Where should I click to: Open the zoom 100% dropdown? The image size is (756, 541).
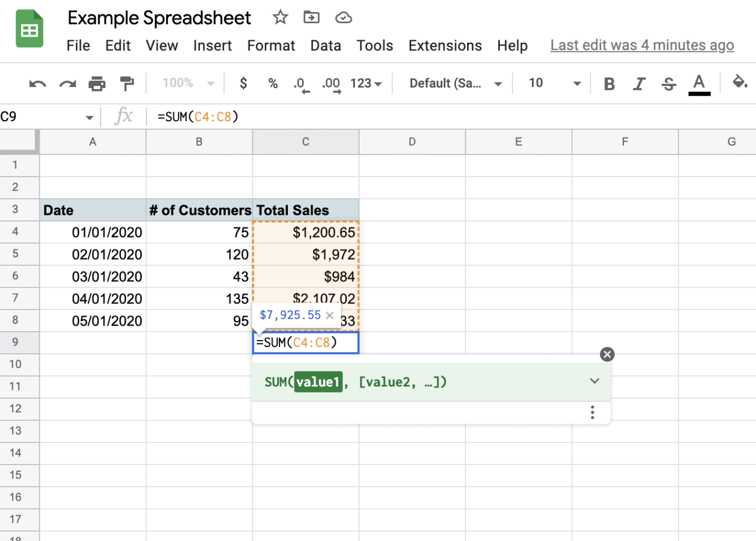(188, 83)
